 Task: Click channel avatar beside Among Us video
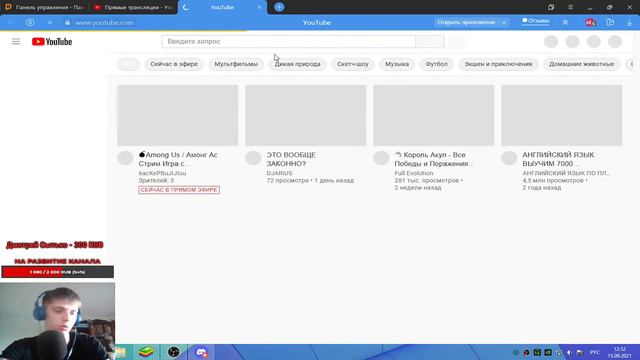pyautogui.click(x=125, y=158)
